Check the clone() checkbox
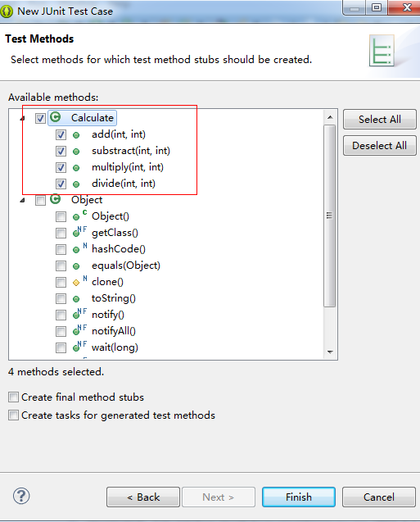Image resolution: width=420 pixels, height=522 pixels. (61, 282)
